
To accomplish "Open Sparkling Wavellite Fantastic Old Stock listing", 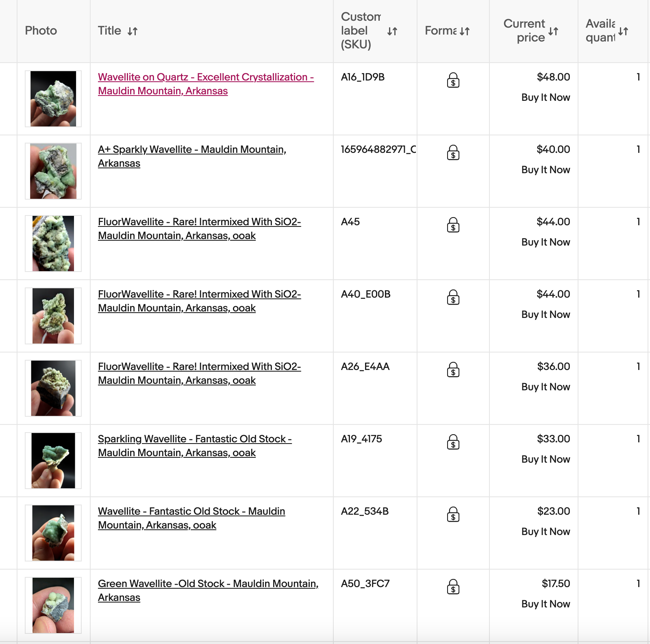I will pos(194,439).
